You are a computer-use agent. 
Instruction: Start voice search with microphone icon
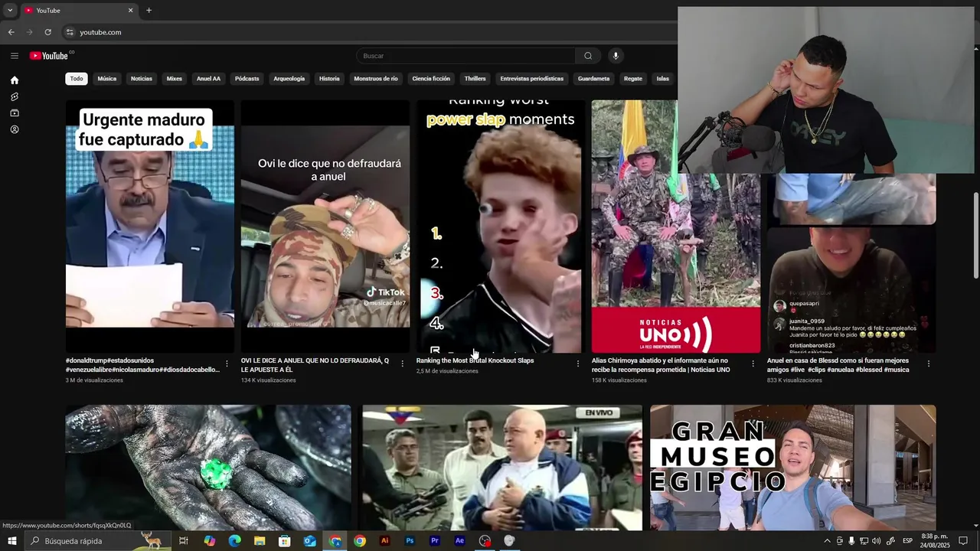pyautogui.click(x=615, y=56)
